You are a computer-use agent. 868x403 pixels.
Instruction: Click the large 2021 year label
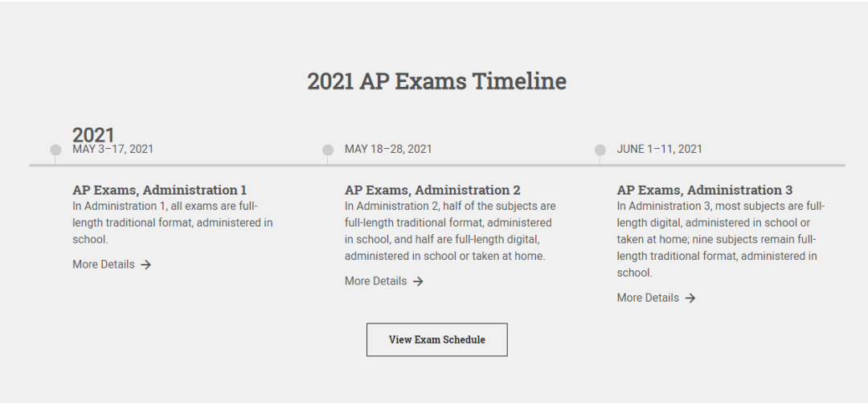(93, 134)
